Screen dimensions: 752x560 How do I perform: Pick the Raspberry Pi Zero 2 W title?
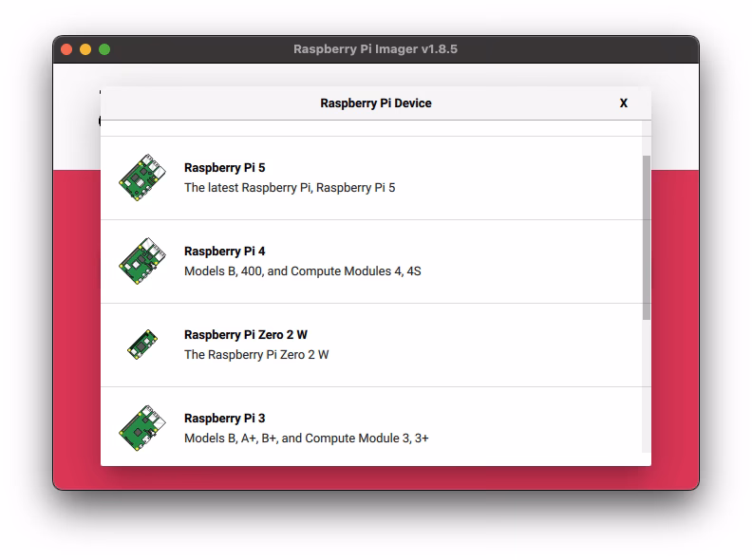coord(246,335)
